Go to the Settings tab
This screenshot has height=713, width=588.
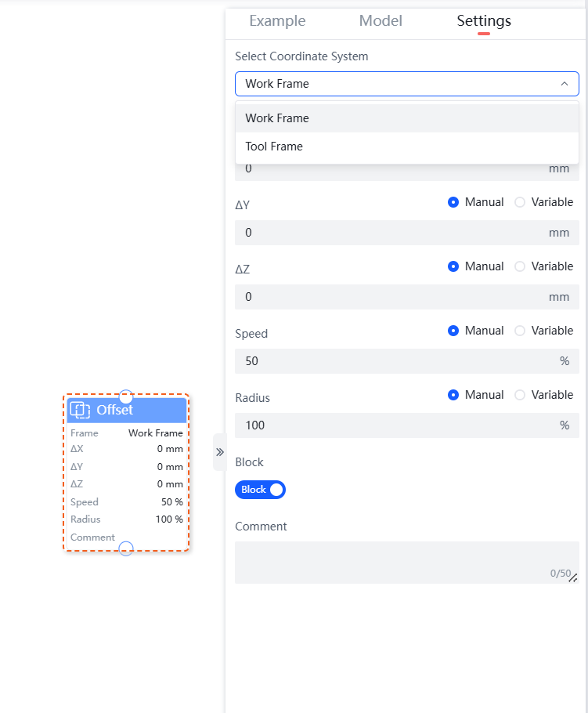[484, 21]
